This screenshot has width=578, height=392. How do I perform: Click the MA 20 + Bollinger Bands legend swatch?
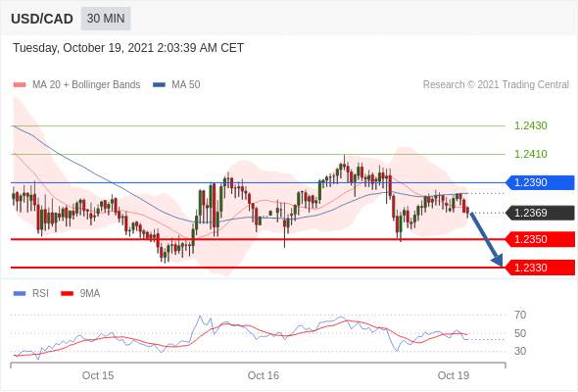tap(20, 85)
